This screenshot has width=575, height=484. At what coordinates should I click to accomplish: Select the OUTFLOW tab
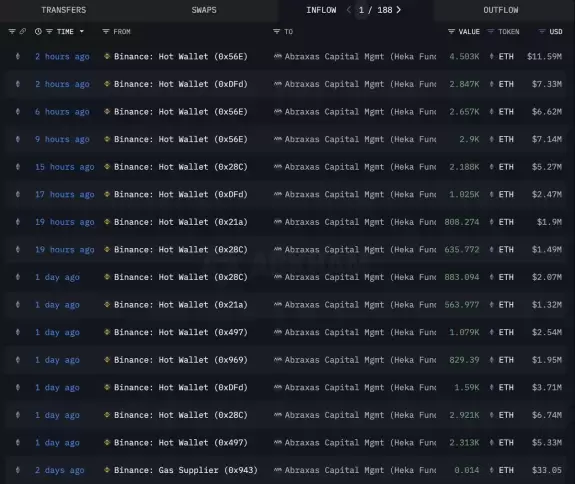[x=501, y=10]
